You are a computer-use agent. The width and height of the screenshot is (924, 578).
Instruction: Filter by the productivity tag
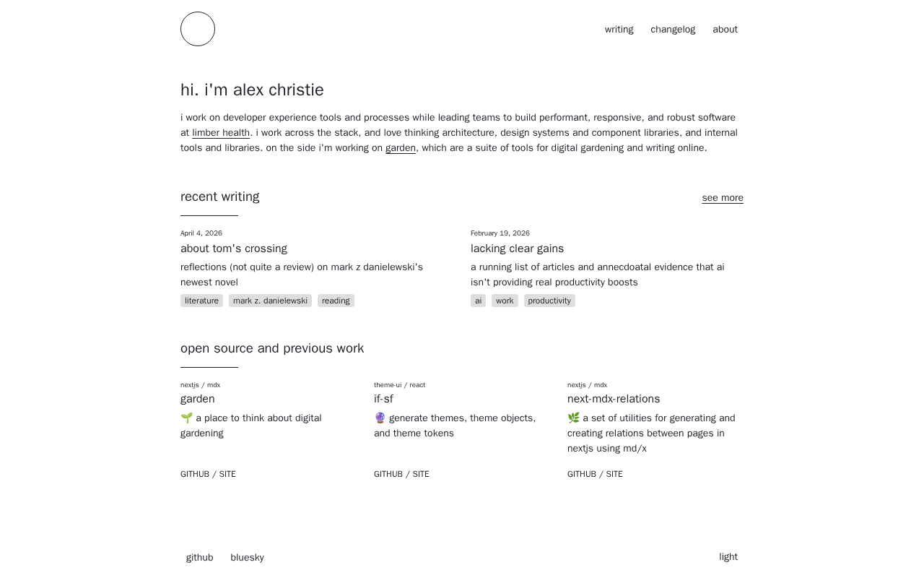point(549,301)
